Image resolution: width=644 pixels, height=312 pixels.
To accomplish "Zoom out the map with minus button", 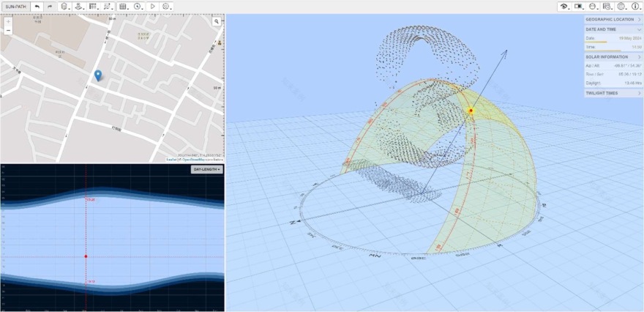I will 8,30.
